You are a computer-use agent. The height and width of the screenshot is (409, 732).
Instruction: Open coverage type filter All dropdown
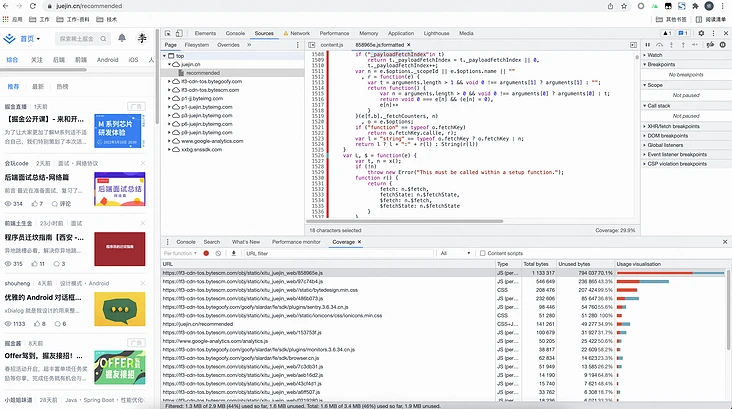coord(455,253)
